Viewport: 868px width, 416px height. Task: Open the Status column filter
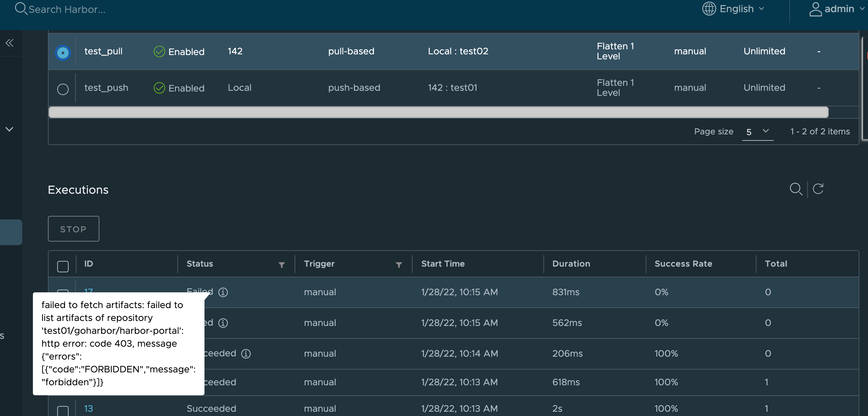click(282, 265)
